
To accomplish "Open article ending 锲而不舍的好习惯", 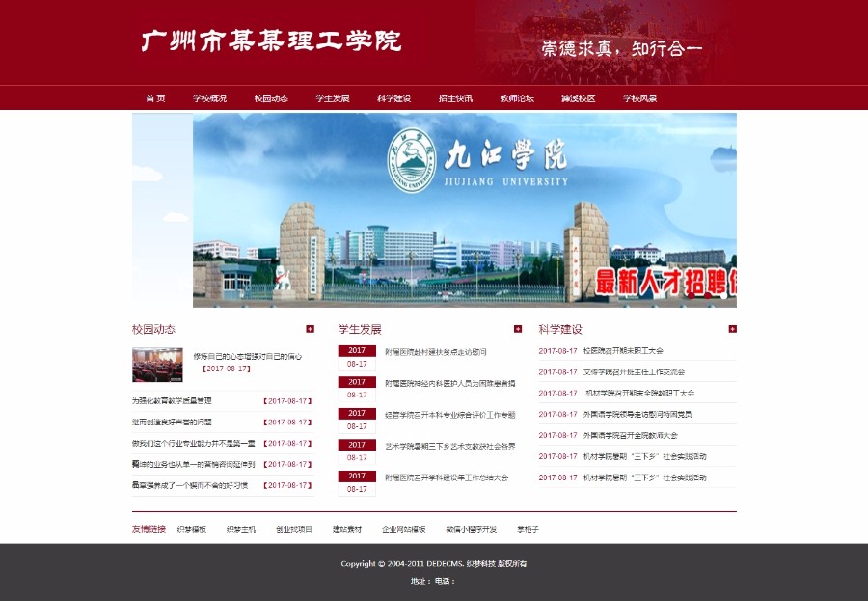I will click(190, 485).
